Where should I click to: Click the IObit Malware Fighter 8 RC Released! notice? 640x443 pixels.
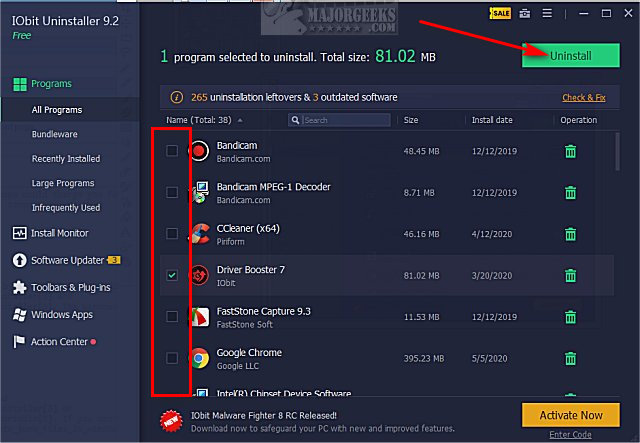pos(264,416)
